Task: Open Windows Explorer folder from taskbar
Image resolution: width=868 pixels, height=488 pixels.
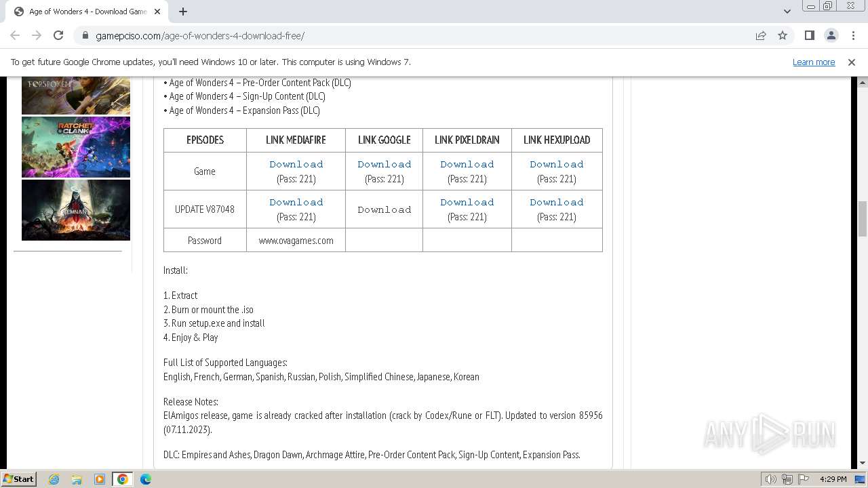Action: [x=77, y=479]
